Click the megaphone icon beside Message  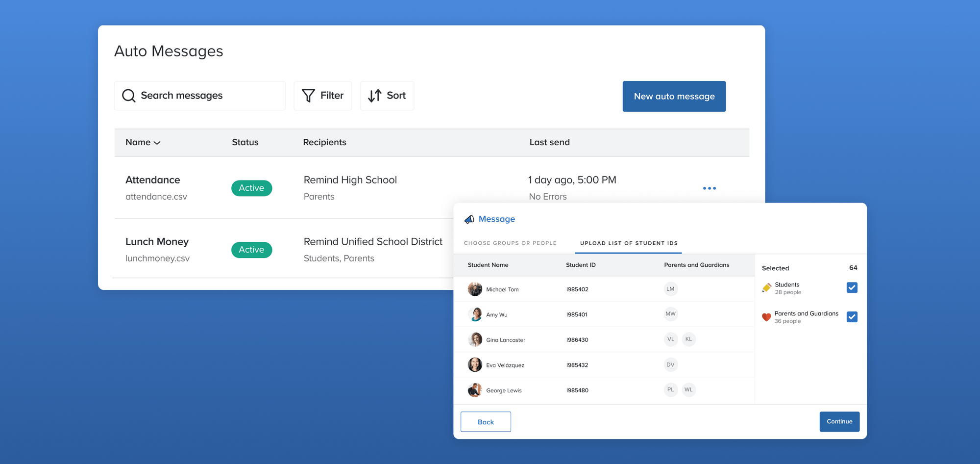pos(469,219)
